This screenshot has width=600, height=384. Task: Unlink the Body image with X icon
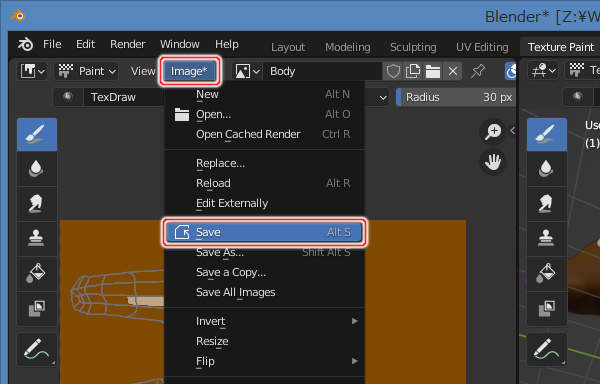(x=453, y=71)
